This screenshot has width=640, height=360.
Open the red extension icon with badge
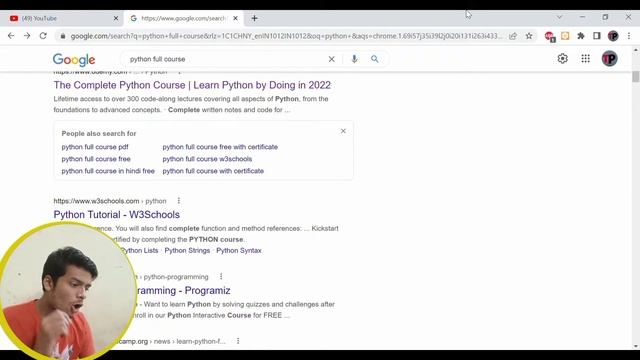pyautogui.click(x=549, y=36)
